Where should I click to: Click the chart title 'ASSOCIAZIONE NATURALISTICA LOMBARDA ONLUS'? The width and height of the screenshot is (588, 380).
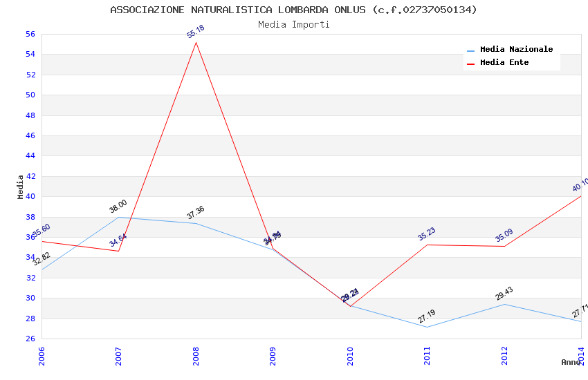(x=238, y=10)
